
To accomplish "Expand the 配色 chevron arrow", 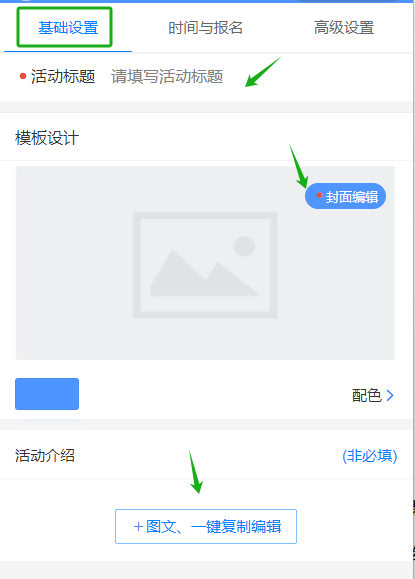I will [x=390, y=395].
